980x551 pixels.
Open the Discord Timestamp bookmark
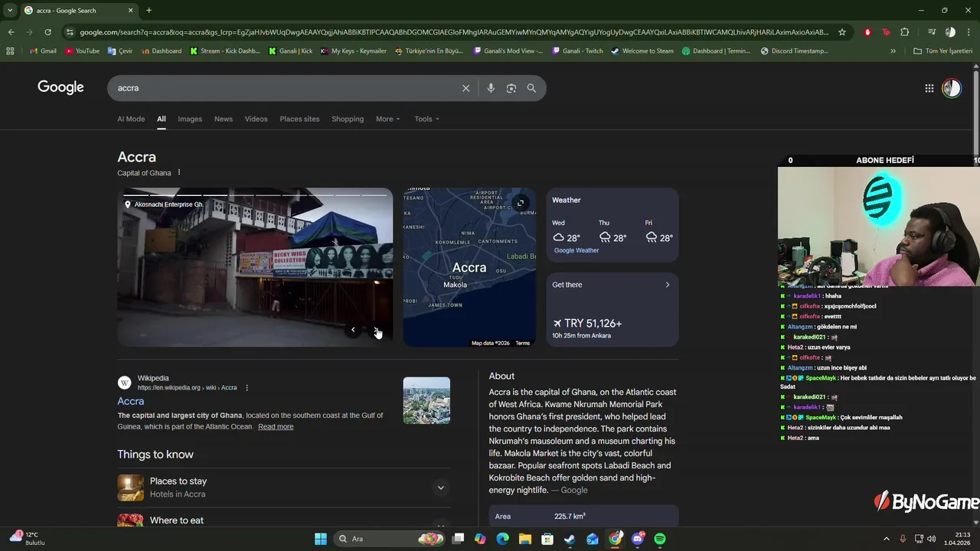(x=794, y=51)
